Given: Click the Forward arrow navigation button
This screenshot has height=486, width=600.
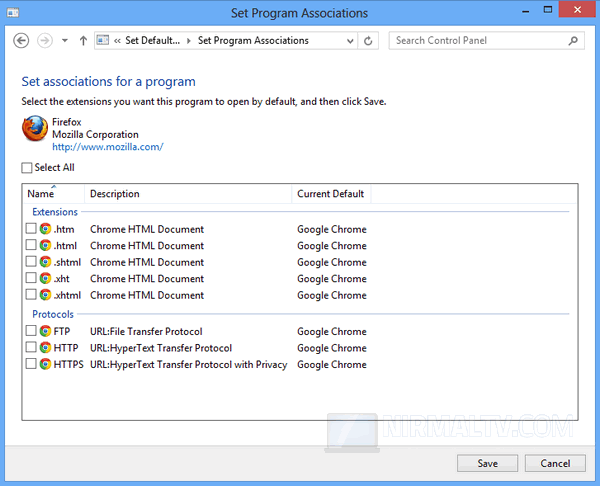Looking at the screenshot, I should point(45,41).
